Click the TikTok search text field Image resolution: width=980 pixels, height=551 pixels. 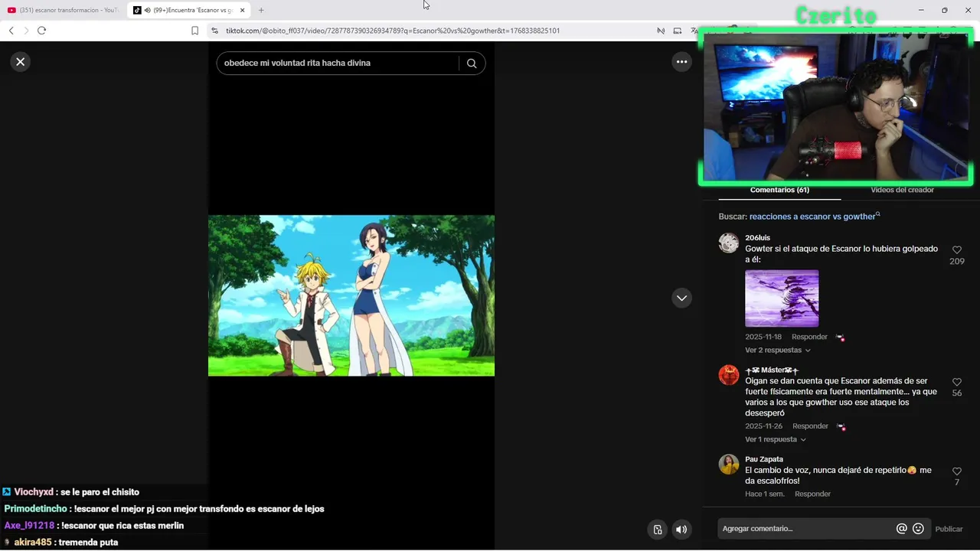tap(337, 64)
